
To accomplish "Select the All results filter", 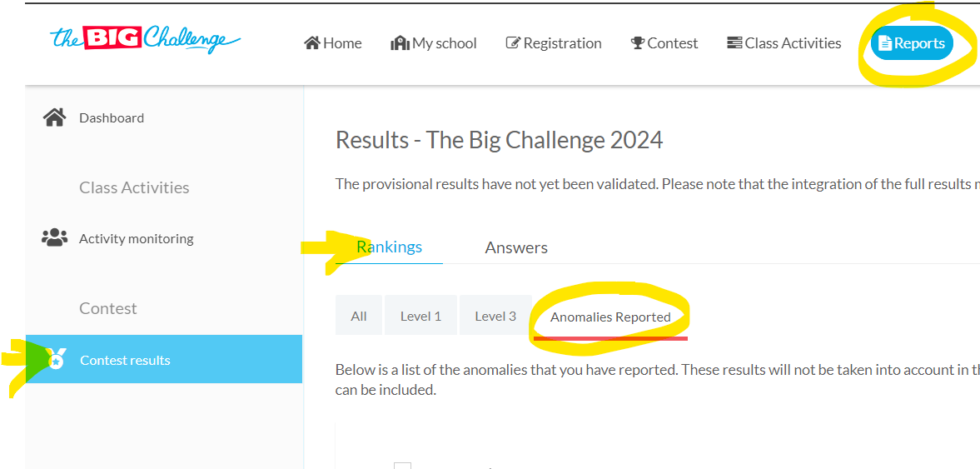I will pos(359,316).
